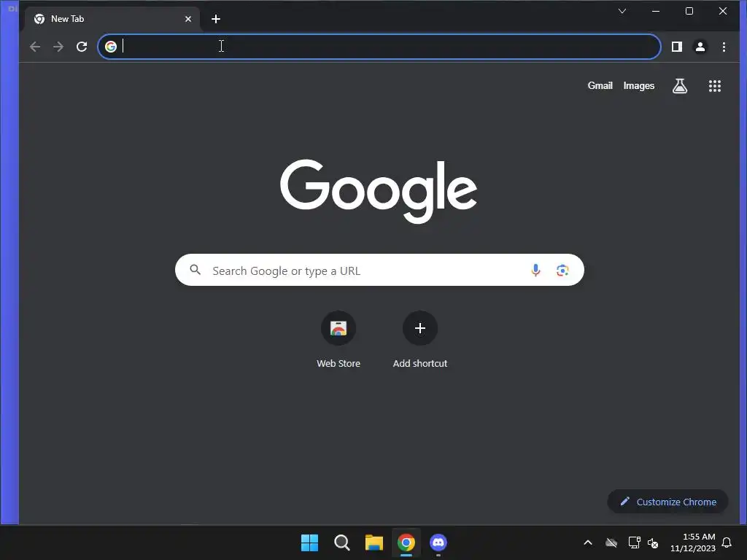747x560 pixels.
Task: Open the Google apps grid
Action: 714,86
